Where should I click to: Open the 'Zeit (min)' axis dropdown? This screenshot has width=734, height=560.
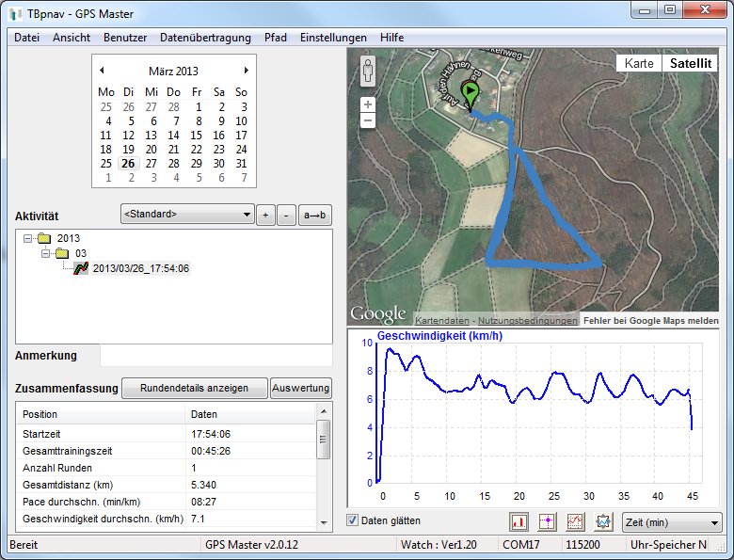click(672, 522)
